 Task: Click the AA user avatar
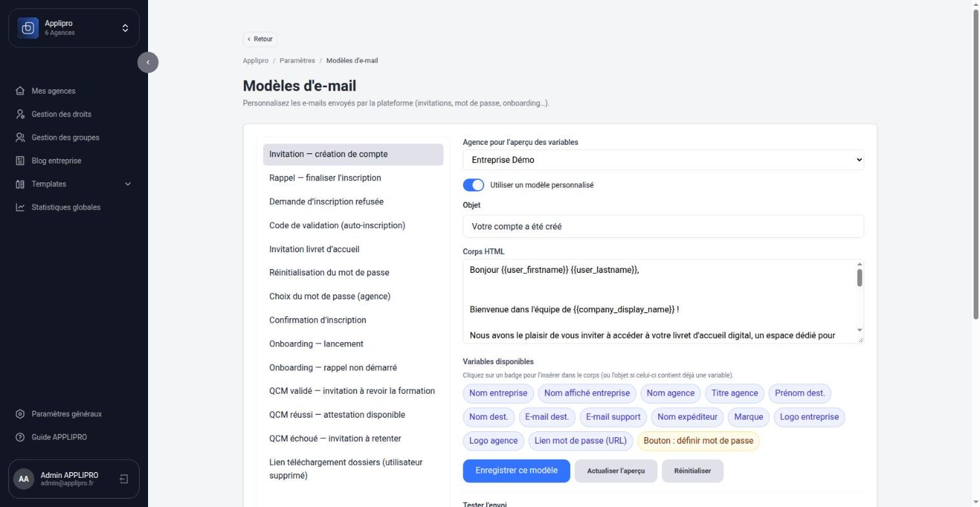click(24, 479)
